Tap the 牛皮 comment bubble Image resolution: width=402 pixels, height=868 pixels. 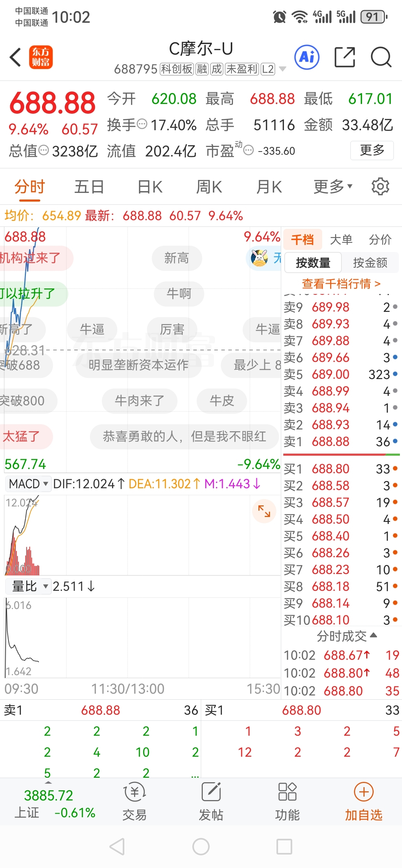pyautogui.click(x=222, y=401)
